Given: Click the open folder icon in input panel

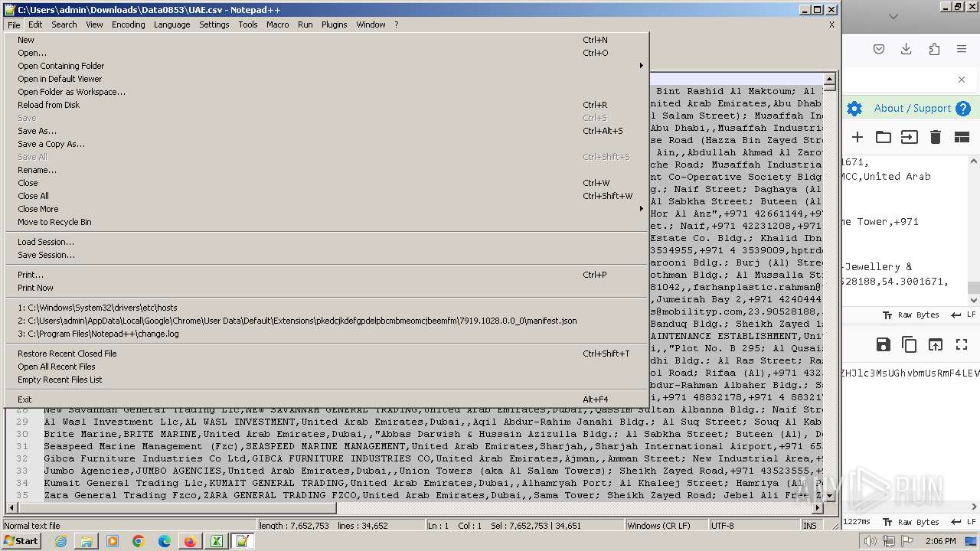Looking at the screenshot, I should (884, 137).
